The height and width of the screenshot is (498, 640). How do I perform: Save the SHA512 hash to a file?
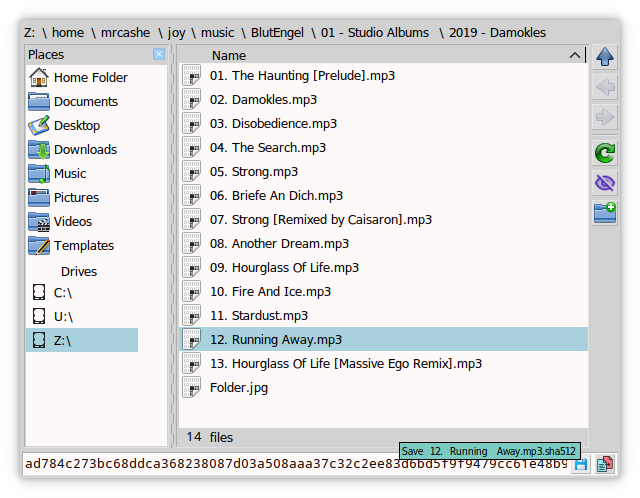(581, 465)
